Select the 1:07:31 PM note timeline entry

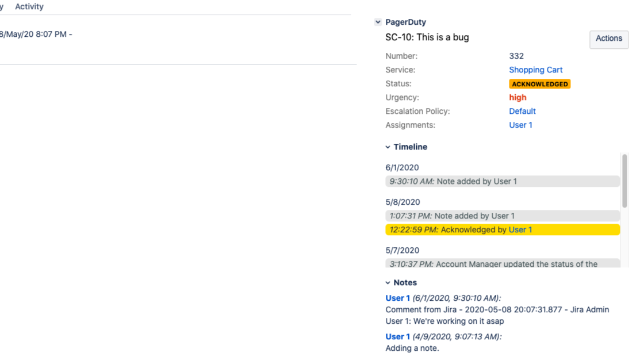[x=502, y=216]
